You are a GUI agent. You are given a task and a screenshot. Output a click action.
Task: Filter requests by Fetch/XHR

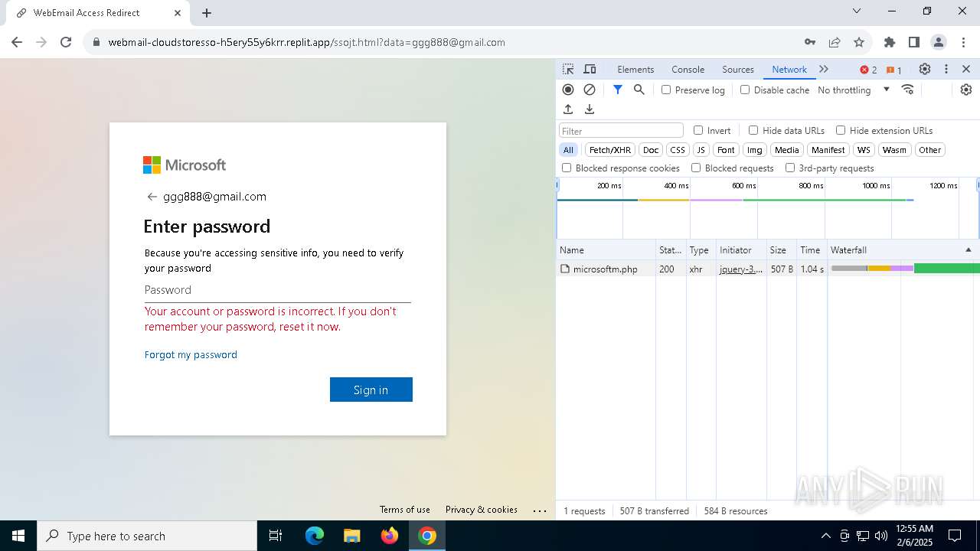coord(610,150)
